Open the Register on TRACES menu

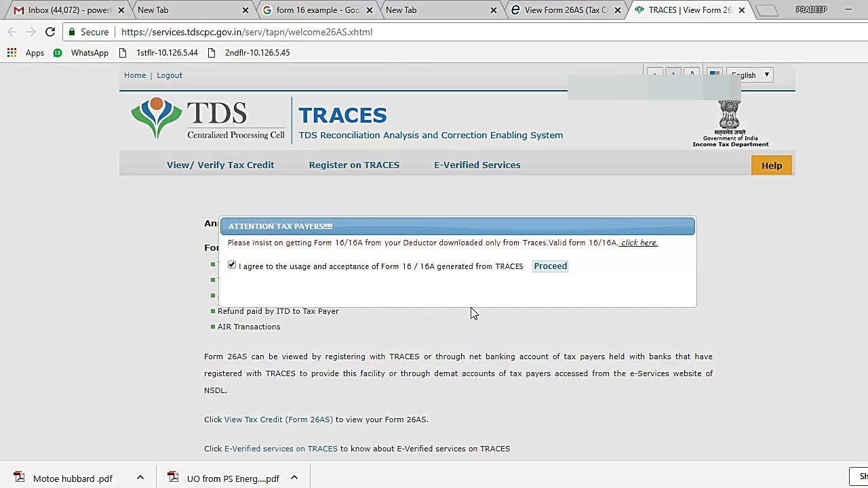354,165
